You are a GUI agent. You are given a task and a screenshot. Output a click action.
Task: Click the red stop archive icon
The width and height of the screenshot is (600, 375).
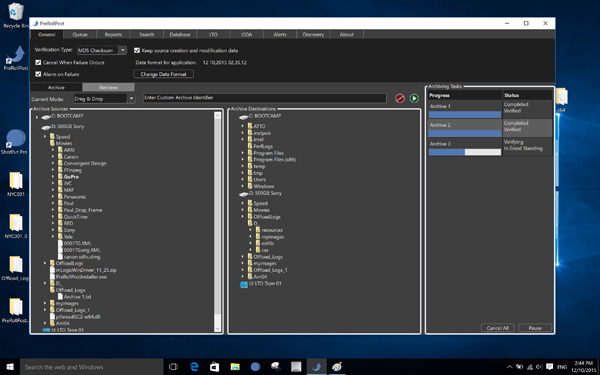tap(400, 98)
